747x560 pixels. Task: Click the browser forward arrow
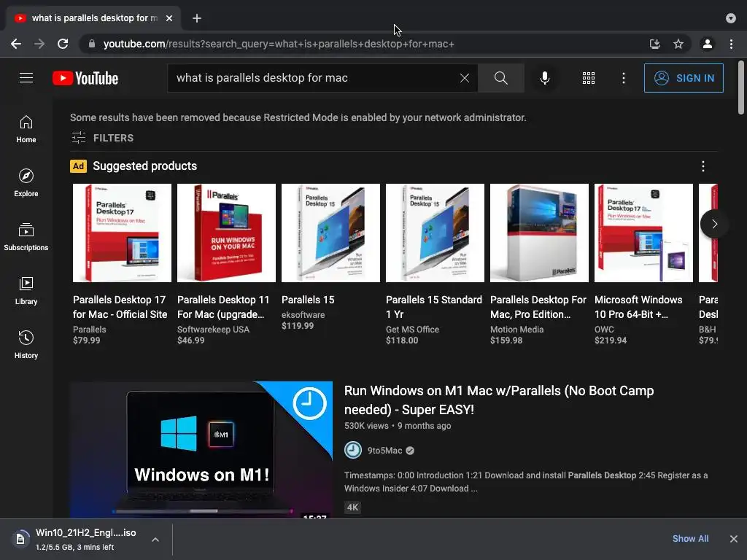[39, 44]
